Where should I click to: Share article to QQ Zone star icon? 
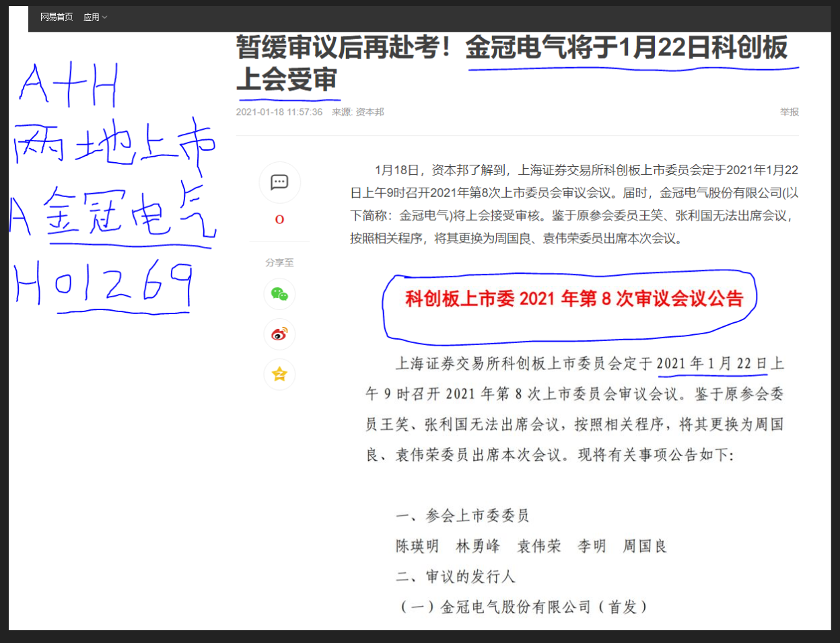[x=279, y=374]
